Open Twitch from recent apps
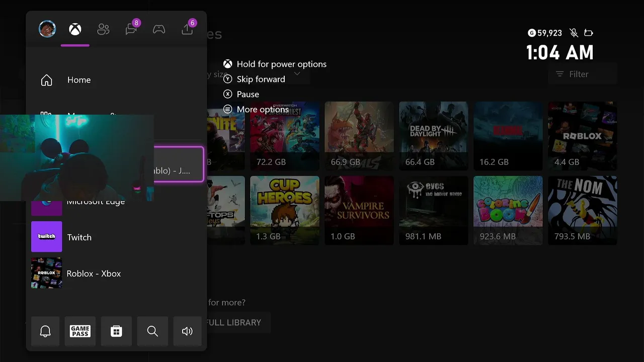This screenshot has height=362, width=644. 116,237
